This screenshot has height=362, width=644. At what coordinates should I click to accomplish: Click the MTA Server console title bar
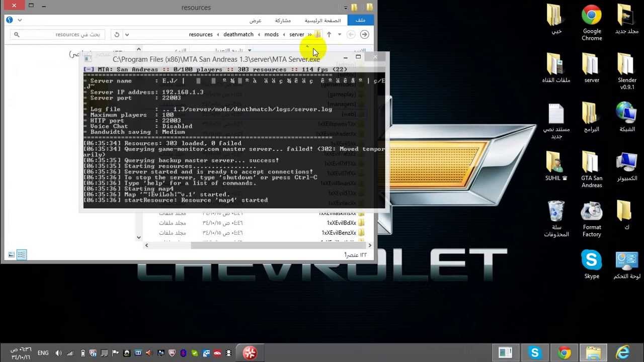point(216,59)
